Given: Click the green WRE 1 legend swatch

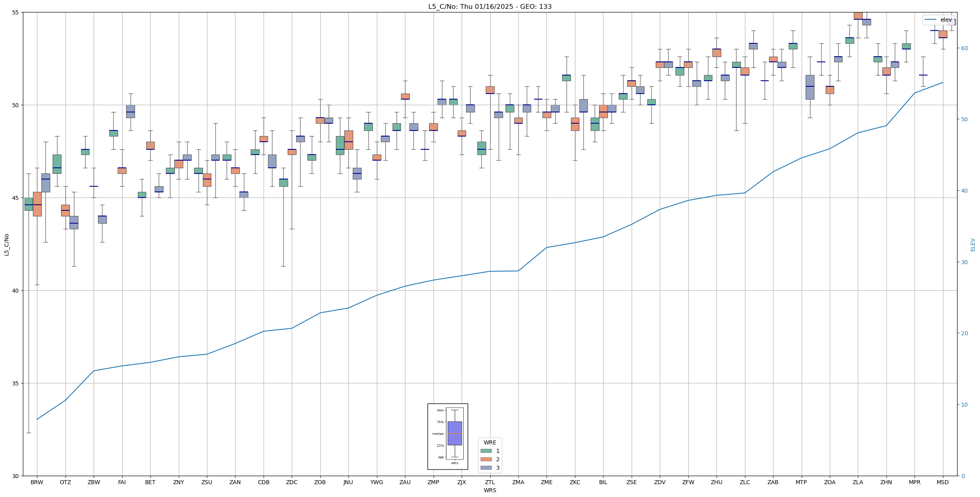Looking at the screenshot, I should [x=486, y=451].
